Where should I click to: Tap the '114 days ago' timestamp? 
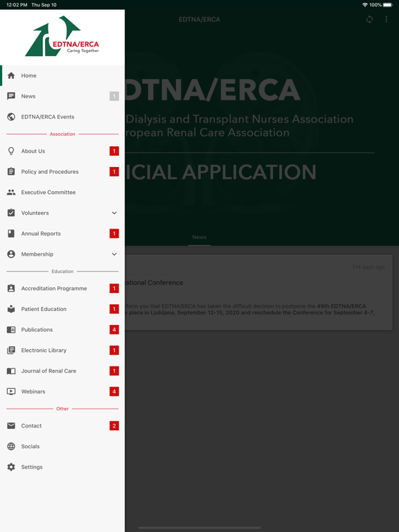[x=368, y=267]
